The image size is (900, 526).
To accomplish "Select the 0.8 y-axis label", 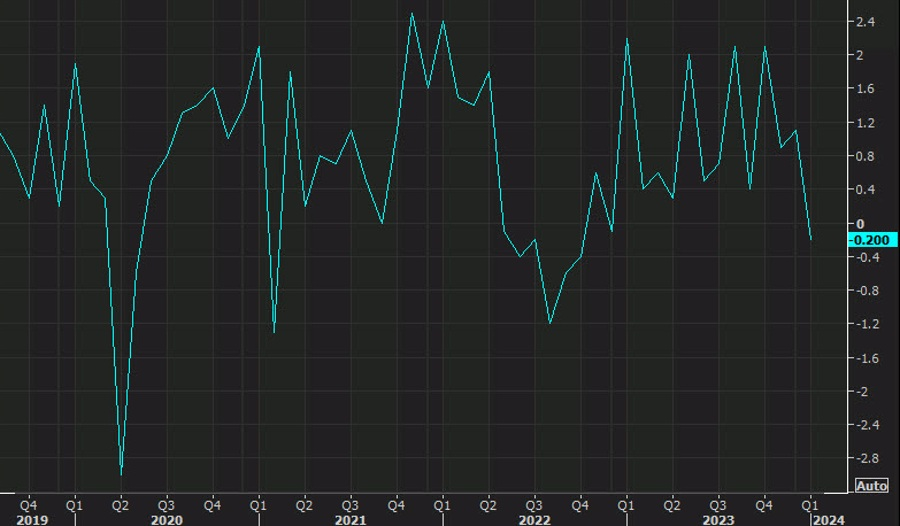I will pyautogui.click(x=865, y=156).
